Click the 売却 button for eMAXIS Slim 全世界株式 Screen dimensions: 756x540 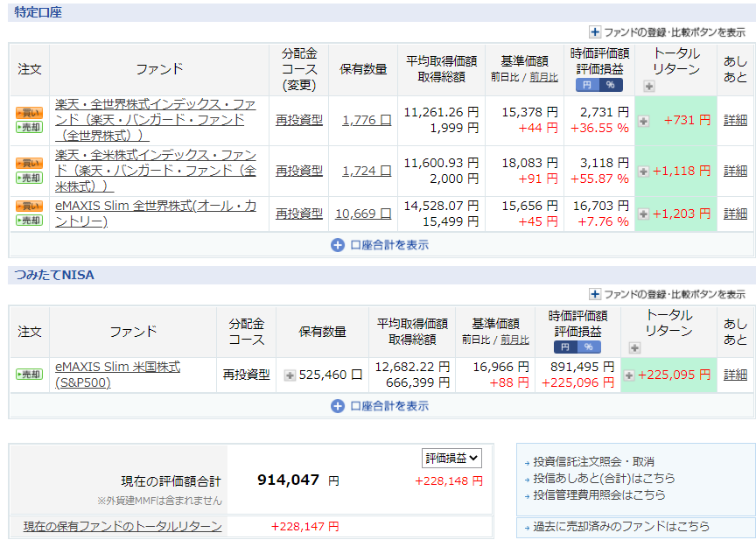[30, 220]
